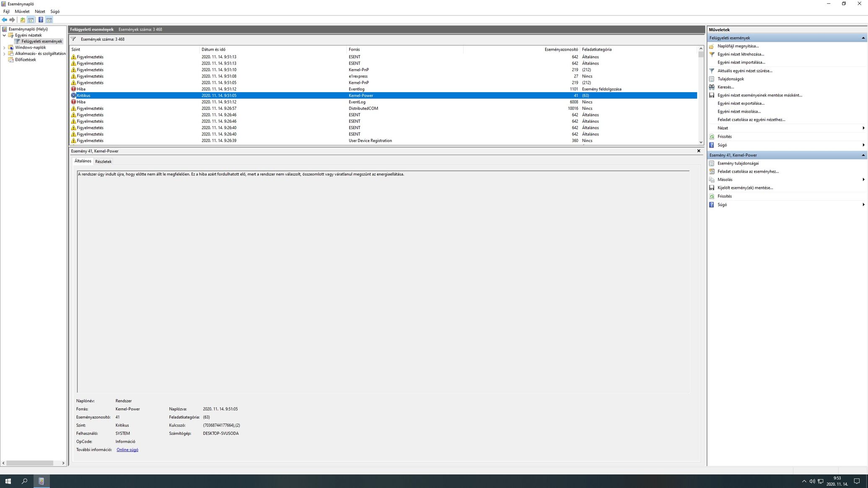Screen dimensions: 868x488
Task: Collapse the Esemény 41, Kernel-Power actions section
Action: 863,155
